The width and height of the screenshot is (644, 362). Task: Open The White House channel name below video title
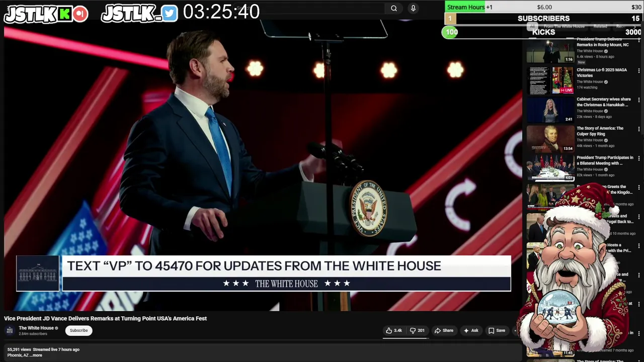point(36,328)
